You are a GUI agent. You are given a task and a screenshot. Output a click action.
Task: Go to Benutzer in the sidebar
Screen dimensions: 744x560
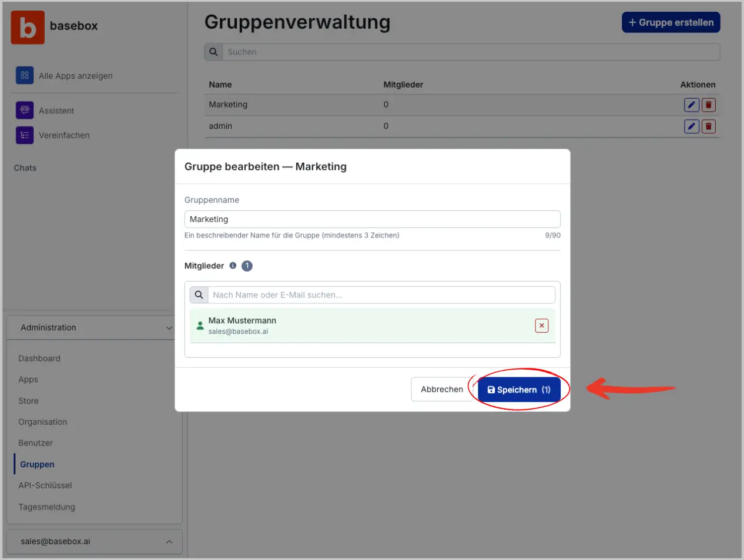[36, 443]
